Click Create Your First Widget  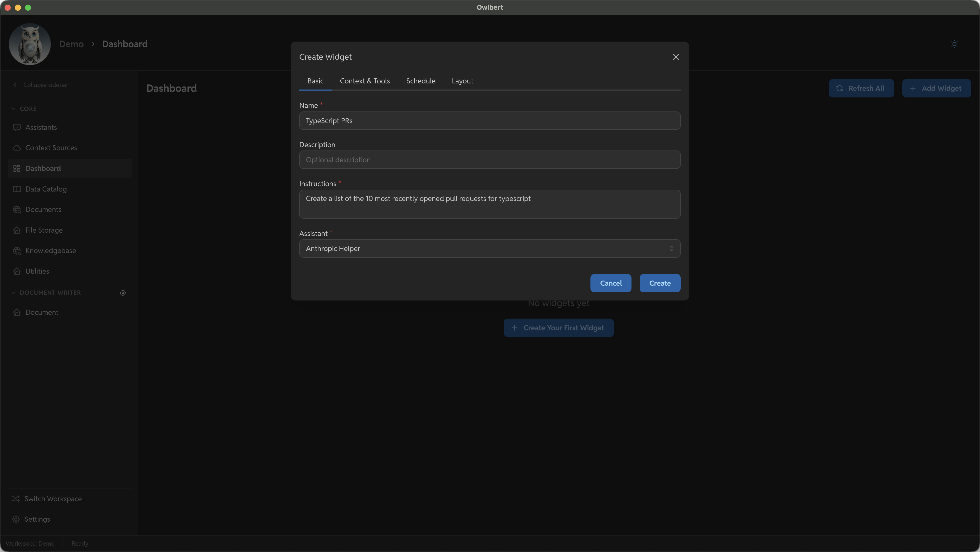click(x=558, y=327)
